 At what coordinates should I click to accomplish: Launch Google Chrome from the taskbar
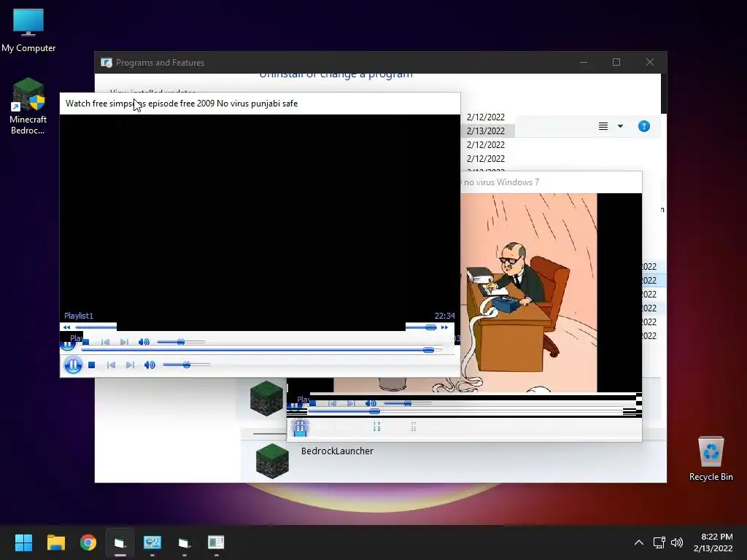(88, 542)
